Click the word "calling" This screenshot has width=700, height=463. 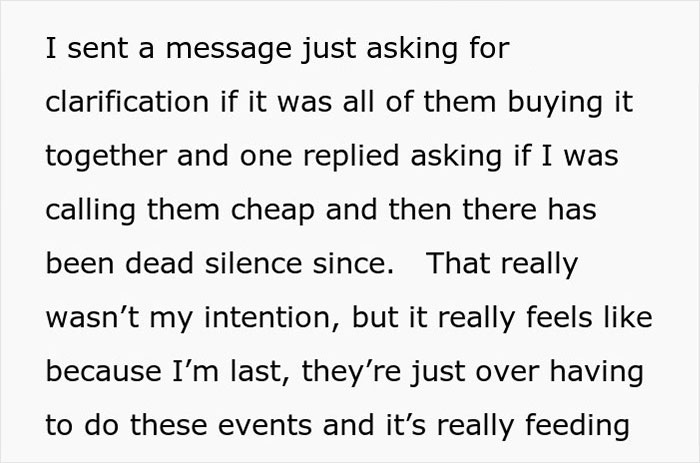pyautogui.click(x=90, y=211)
